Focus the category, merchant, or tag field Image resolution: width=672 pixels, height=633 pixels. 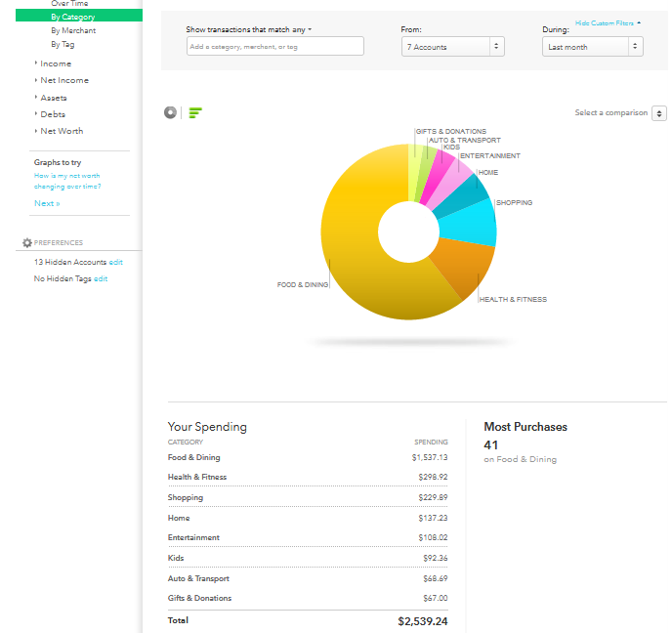point(275,46)
